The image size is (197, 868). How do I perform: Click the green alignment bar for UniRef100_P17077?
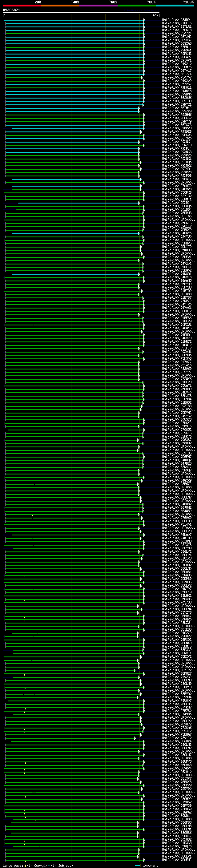pos(72,362)
